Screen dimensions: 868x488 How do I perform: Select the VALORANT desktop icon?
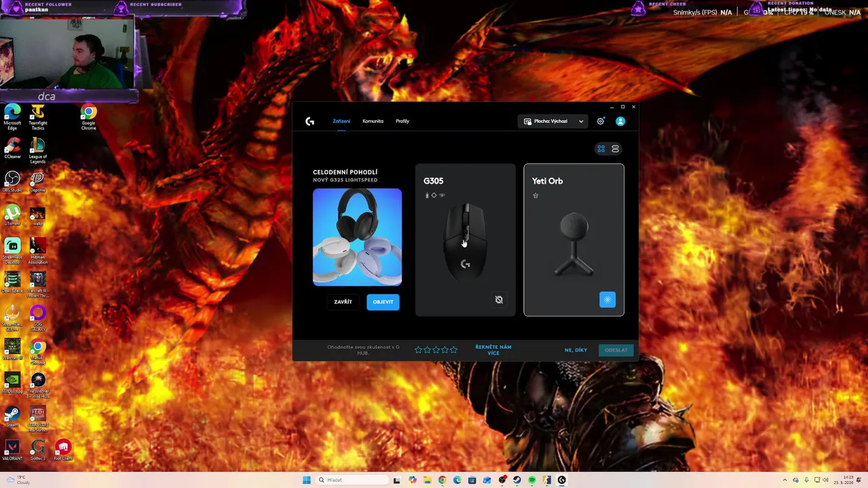12,450
